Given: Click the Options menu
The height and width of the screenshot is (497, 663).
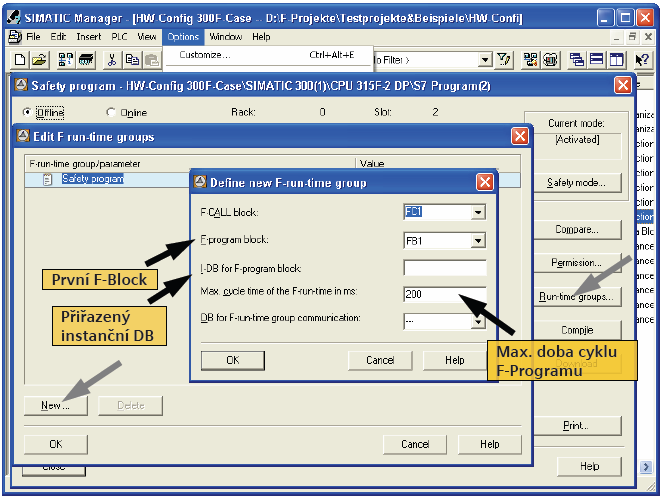Looking at the screenshot, I should pyautogui.click(x=183, y=37).
